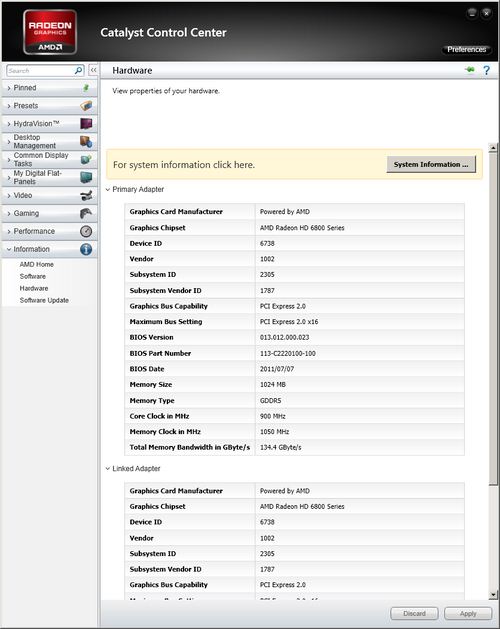Expand the Common Display Tasks section

(49, 159)
